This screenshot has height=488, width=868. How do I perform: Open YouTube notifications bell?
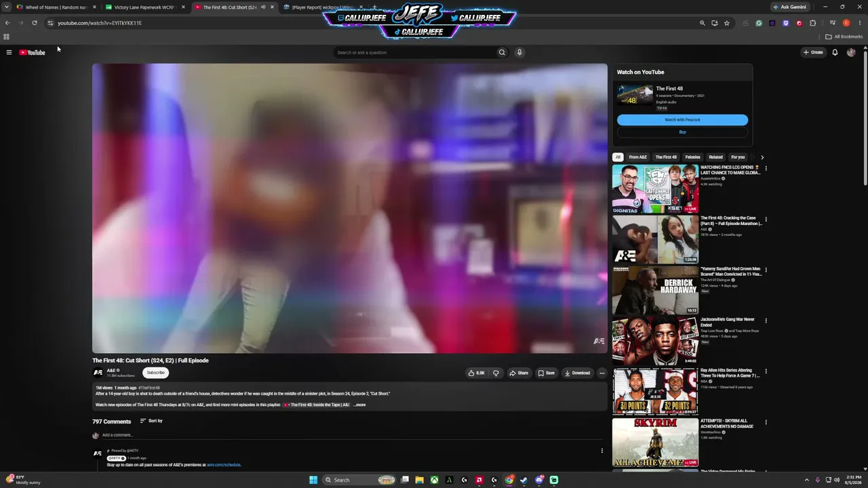[x=835, y=52]
